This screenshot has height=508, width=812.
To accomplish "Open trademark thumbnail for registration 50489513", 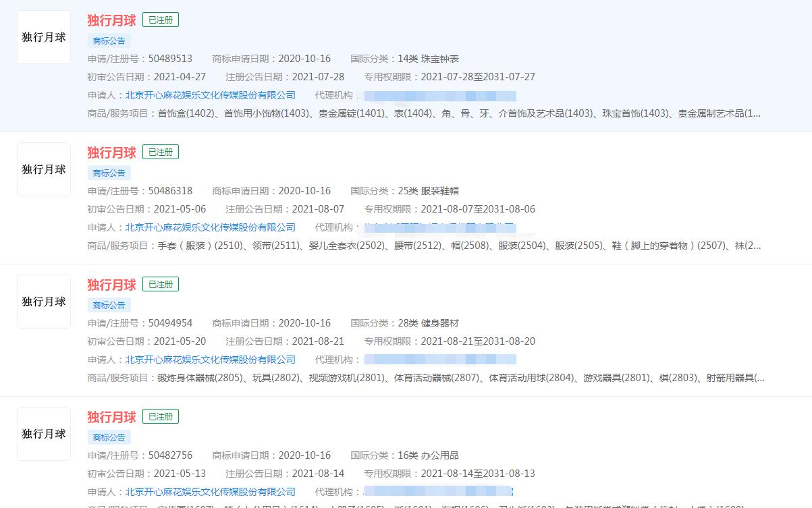I will (44, 37).
